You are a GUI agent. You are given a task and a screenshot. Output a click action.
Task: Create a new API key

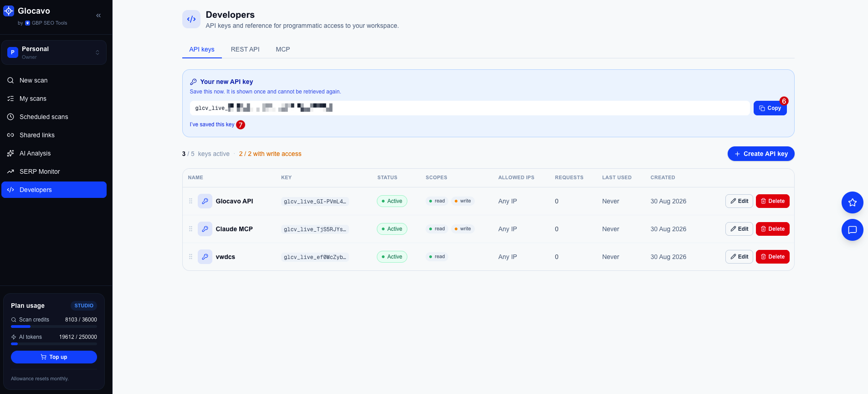point(761,154)
